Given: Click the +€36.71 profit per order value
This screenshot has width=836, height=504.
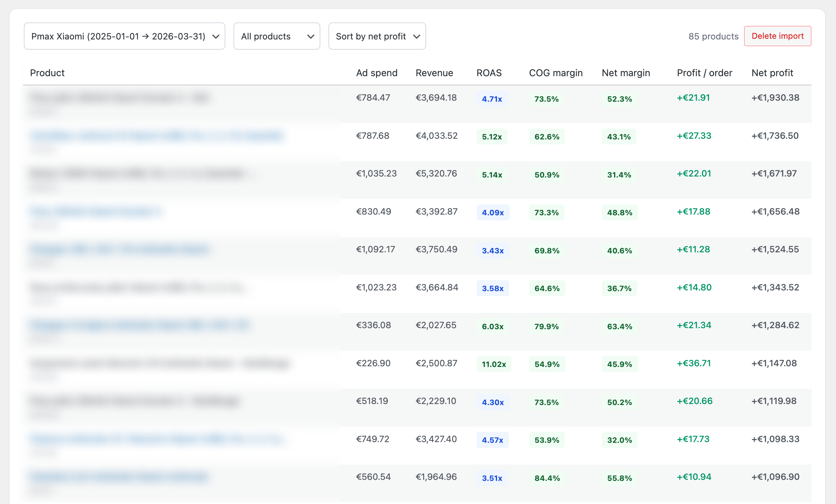Looking at the screenshot, I should 694,363.
